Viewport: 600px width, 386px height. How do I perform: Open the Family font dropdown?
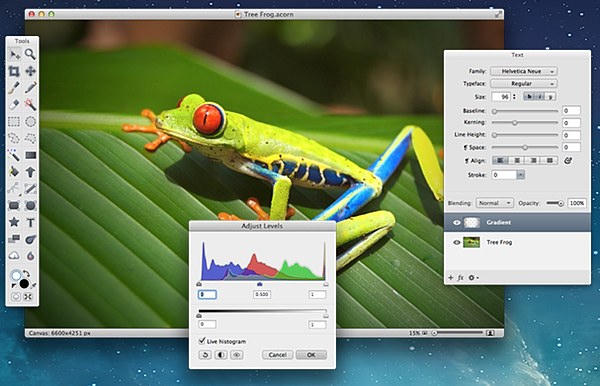point(524,72)
